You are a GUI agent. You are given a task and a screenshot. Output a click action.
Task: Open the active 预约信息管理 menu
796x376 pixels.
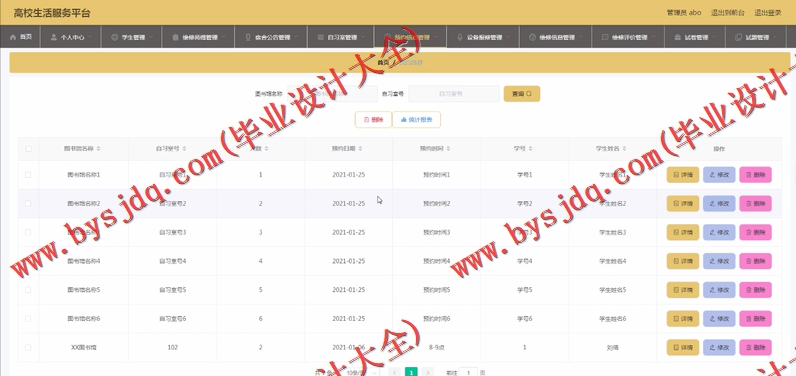pos(410,37)
